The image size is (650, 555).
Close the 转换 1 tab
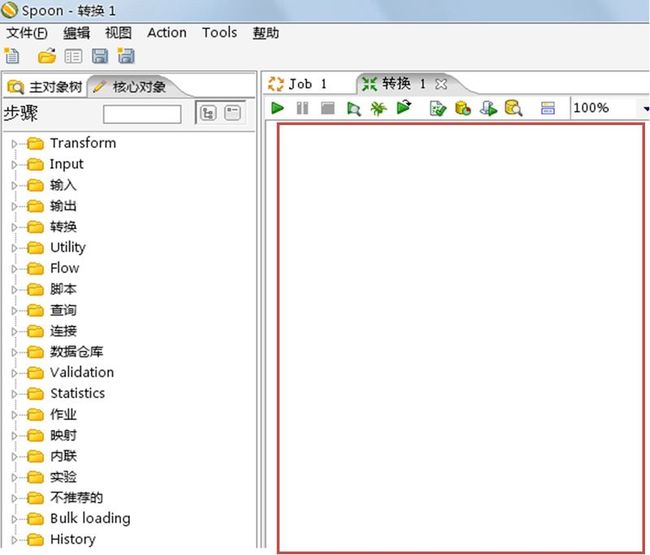(441, 85)
